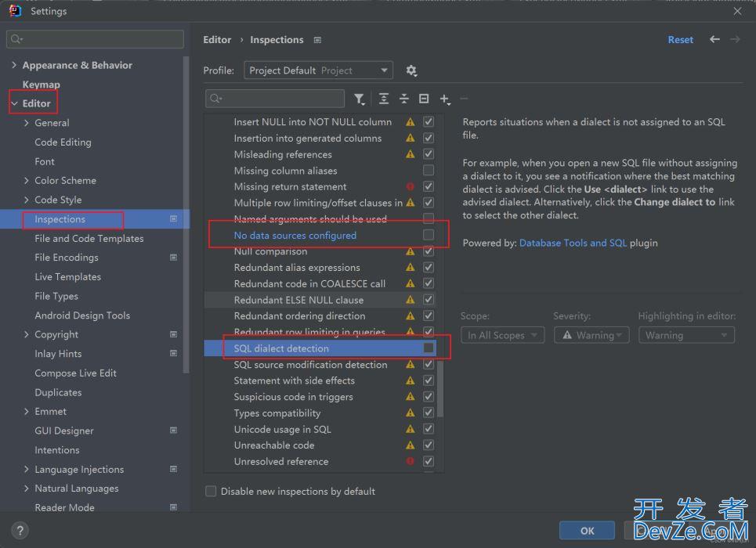Screen dimensions: 756x548
Task: Collapse all inspection groups icon
Action: [x=404, y=99]
